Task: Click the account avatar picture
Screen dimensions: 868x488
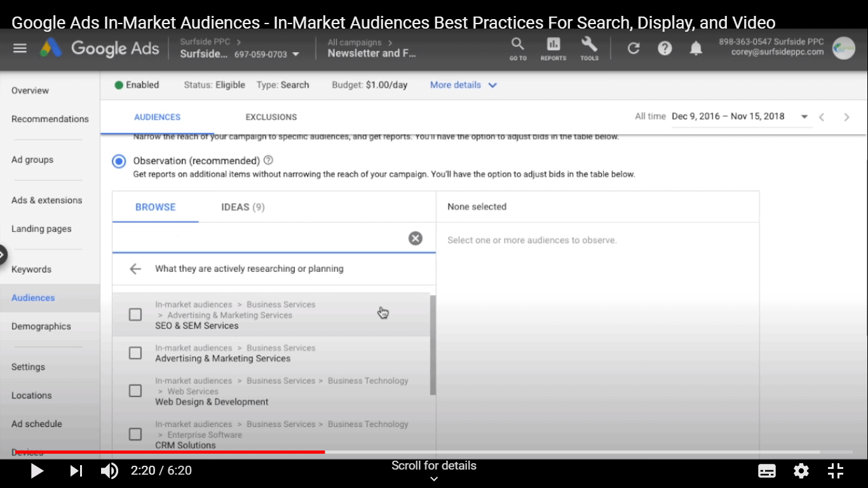Action: pyautogui.click(x=844, y=48)
